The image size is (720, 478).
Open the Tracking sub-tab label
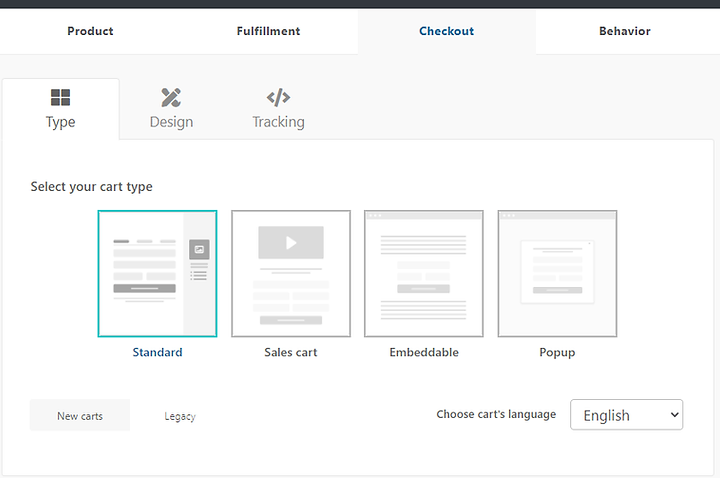click(x=278, y=122)
